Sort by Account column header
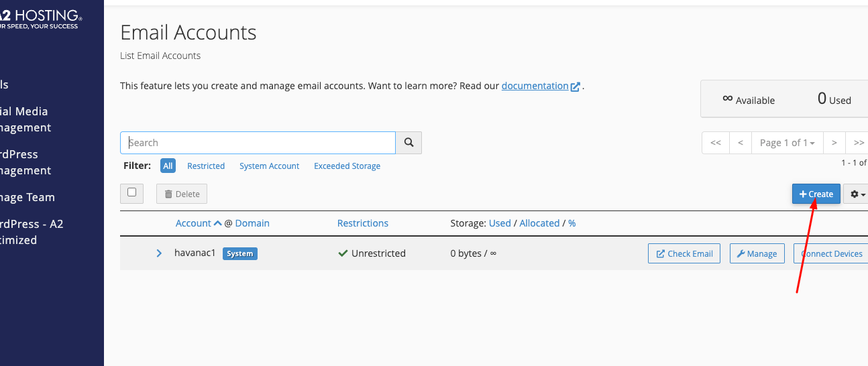Viewport: 868px width, 366px height. [193, 223]
